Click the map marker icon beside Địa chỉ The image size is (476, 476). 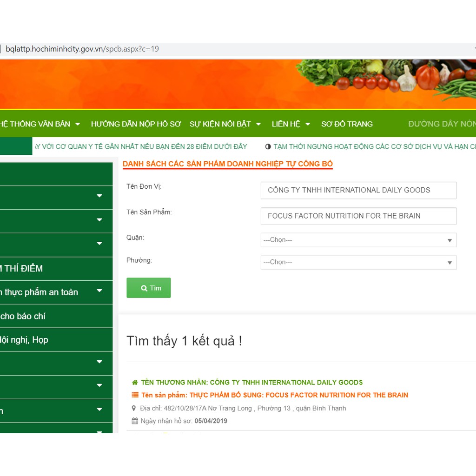click(134, 409)
